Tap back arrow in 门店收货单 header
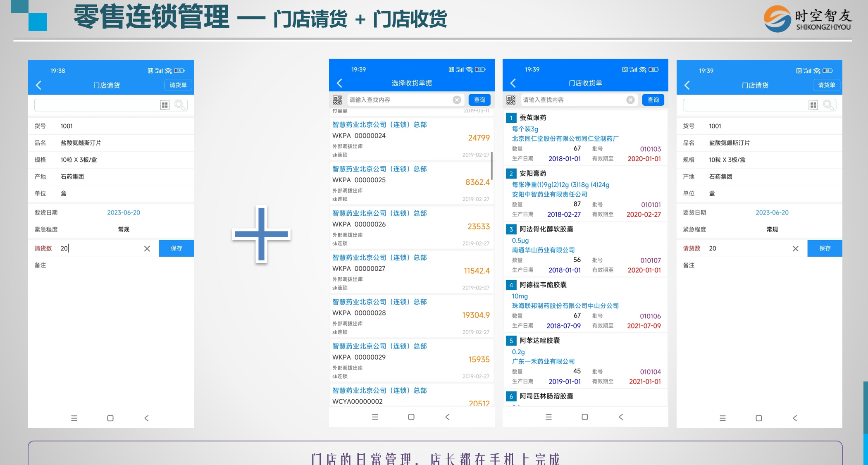Image resolution: width=868 pixels, height=465 pixels. tap(513, 83)
